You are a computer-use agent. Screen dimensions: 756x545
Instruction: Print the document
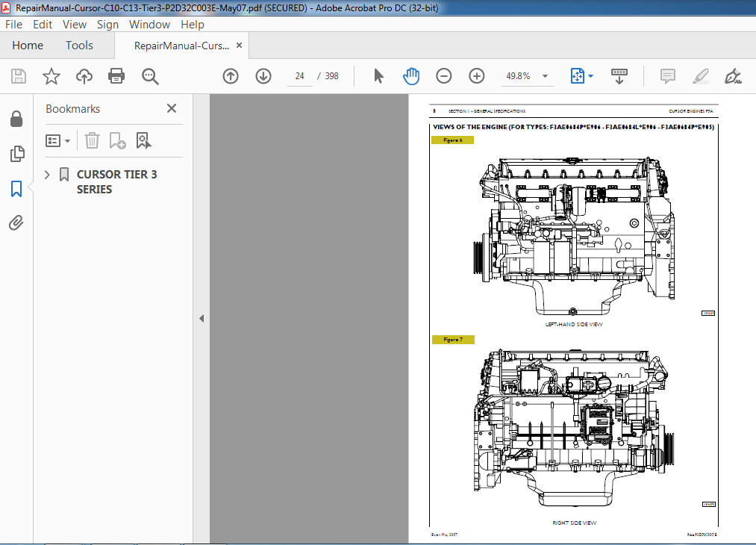pyautogui.click(x=116, y=76)
